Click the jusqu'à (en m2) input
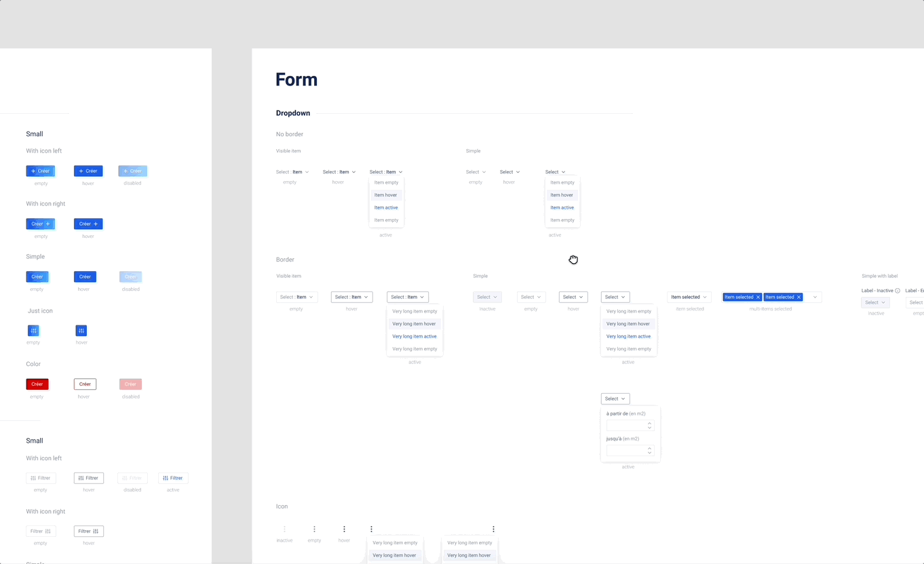Image resolution: width=924 pixels, height=564 pixels. [630, 451]
